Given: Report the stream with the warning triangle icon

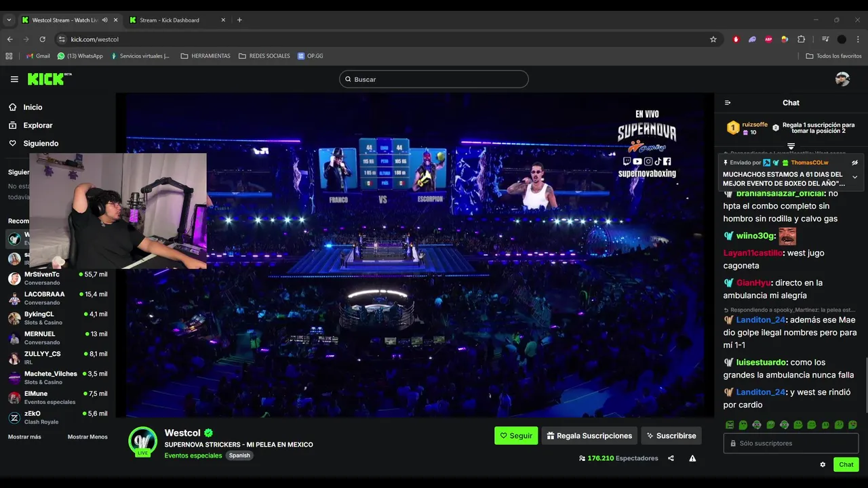Looking at the screenshot, I should 692,458.
